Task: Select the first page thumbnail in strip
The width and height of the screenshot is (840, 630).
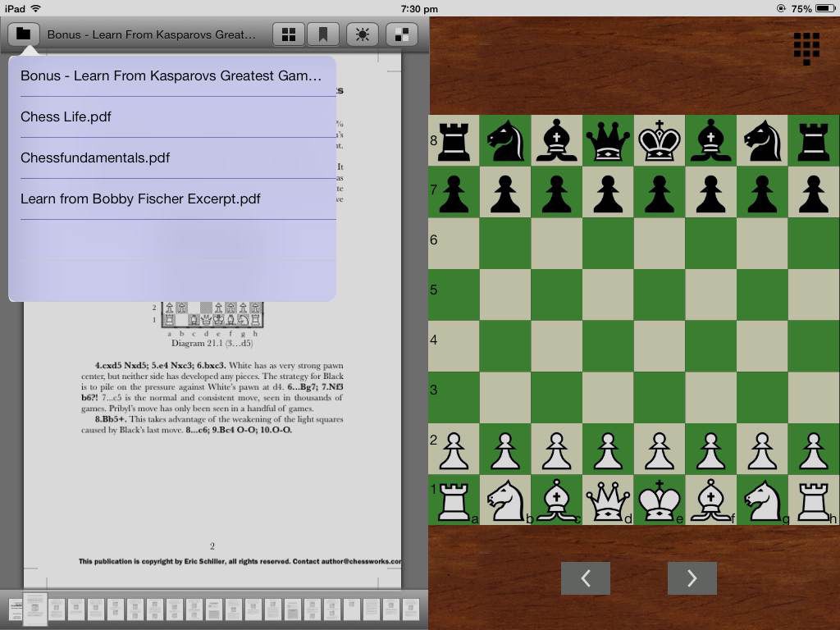Action: click(x=16, y=609)
